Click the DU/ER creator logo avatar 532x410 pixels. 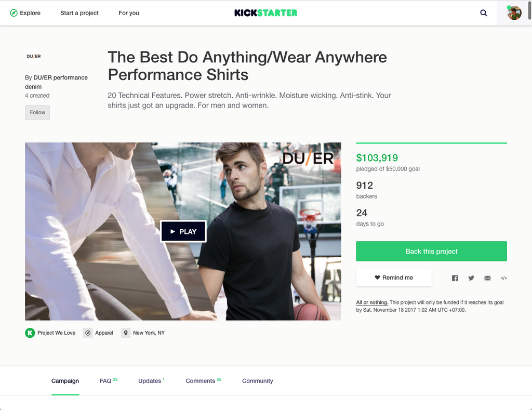pos(34,56)
